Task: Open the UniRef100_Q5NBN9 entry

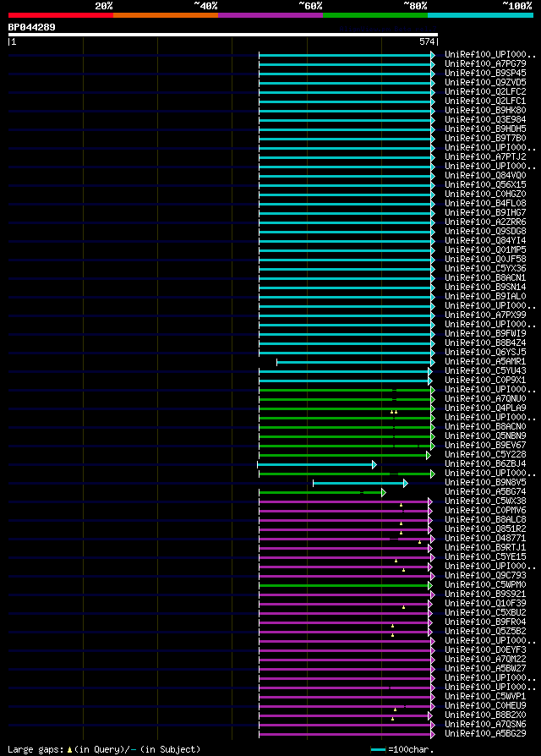Action: 485,436
